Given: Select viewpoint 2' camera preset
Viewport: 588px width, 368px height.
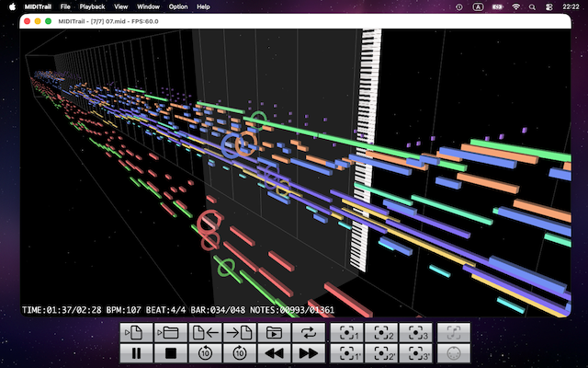Looking at the screenshot, I should pyautogui.click(x=381, y=353).
